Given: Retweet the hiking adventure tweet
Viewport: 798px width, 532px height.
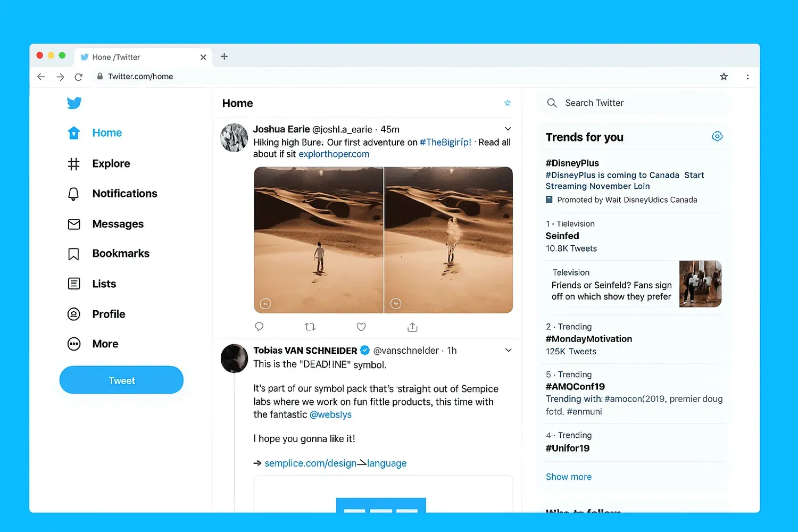Looking at the screenshot, I should [x=310, y=326].
